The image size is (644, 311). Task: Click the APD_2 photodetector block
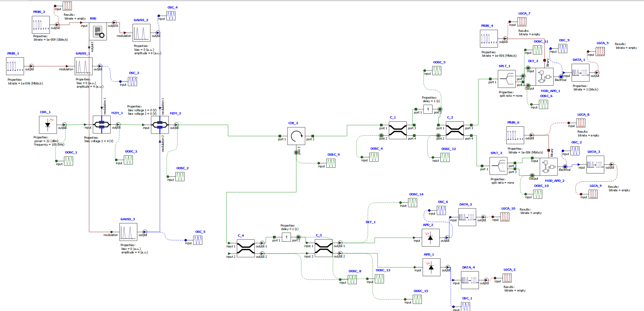coord(430,238)
